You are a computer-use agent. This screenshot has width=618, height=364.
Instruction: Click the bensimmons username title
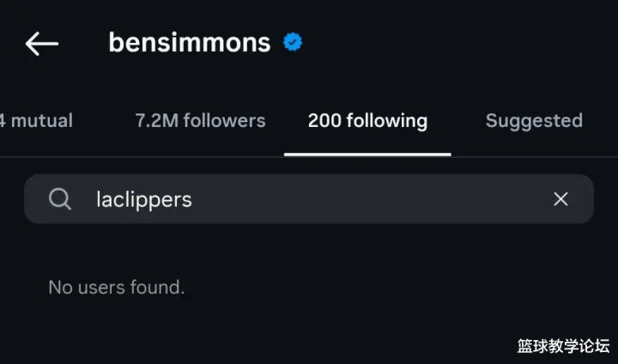point(190,43)
